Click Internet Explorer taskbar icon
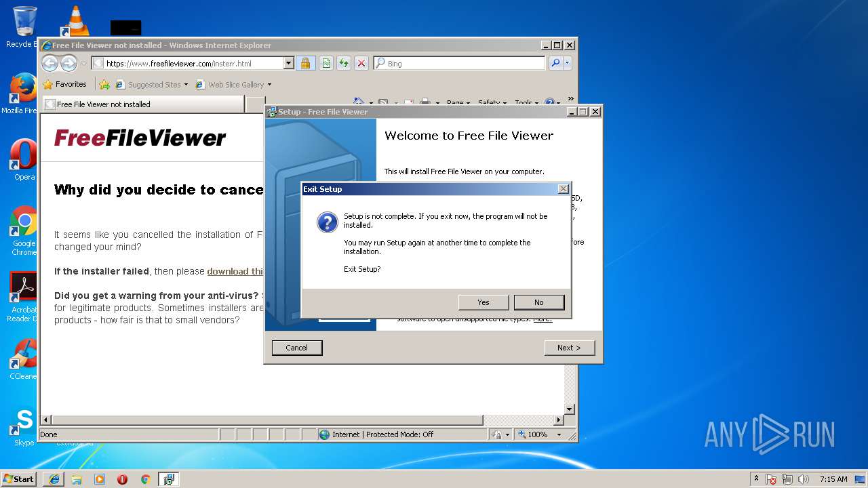This screenshot has width=868, height=488. click(x=54, y=479)
